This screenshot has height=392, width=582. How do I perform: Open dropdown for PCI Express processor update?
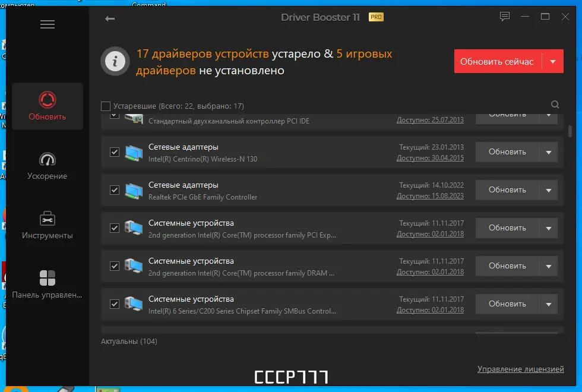(x=549, y=228)
